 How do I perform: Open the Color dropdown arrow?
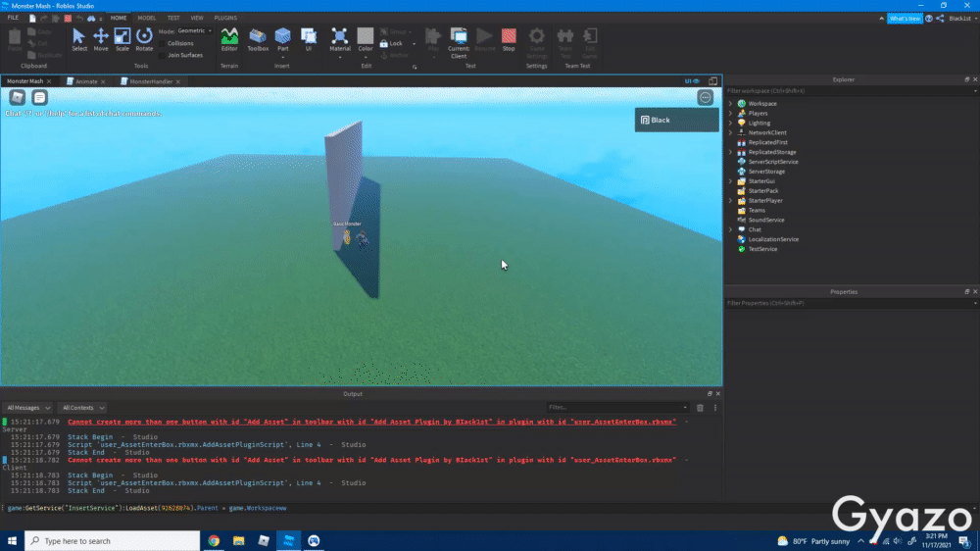pyautogui.click(x=365, y=58)
